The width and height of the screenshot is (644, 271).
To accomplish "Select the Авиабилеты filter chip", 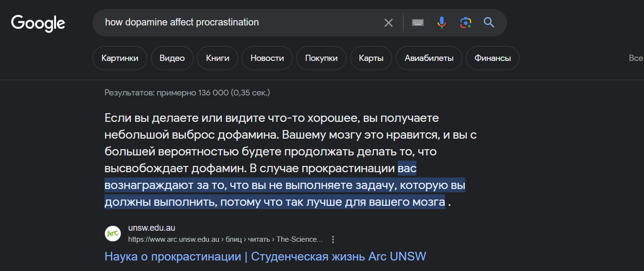I will click(429, 59).
